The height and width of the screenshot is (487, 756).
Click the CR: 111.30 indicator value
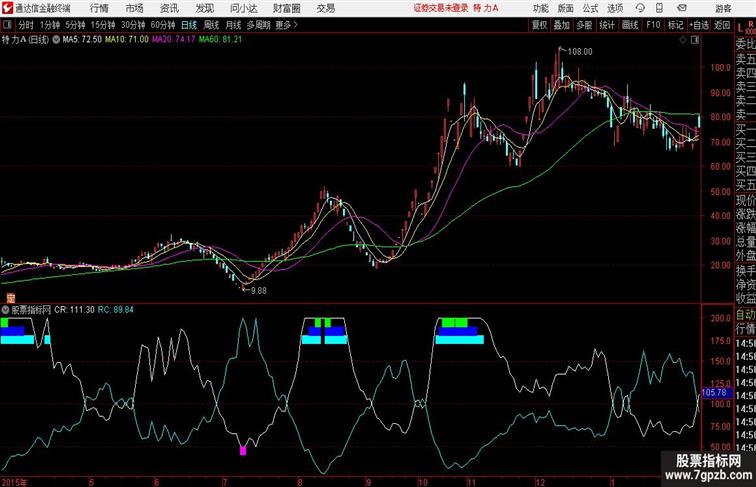74,310
